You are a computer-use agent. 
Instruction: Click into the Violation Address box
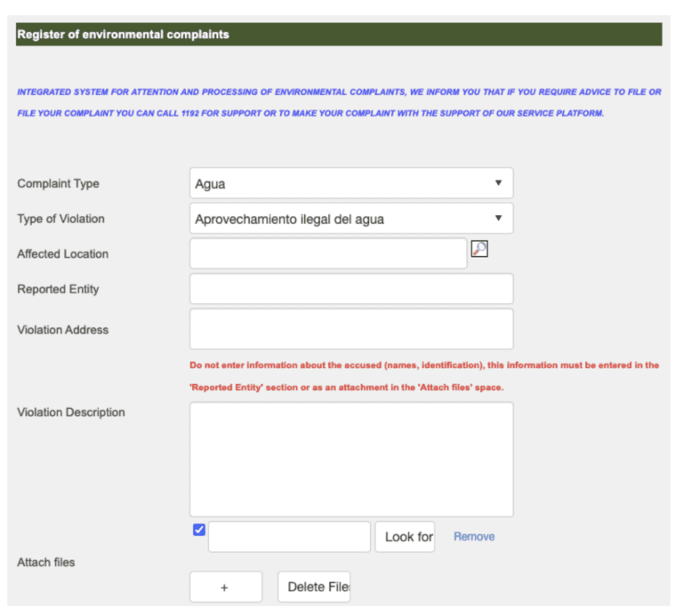pyautogui.click(x=351, y=329)
